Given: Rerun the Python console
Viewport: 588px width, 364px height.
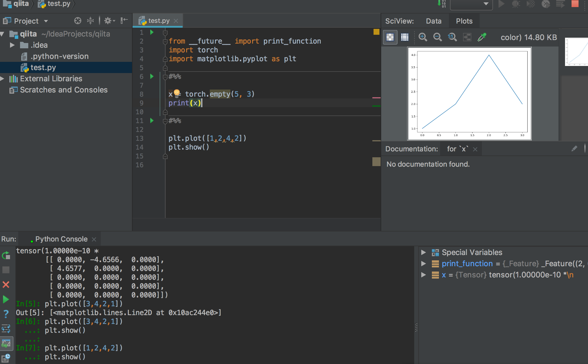Looking at the screenshot, I should [6, 255].
